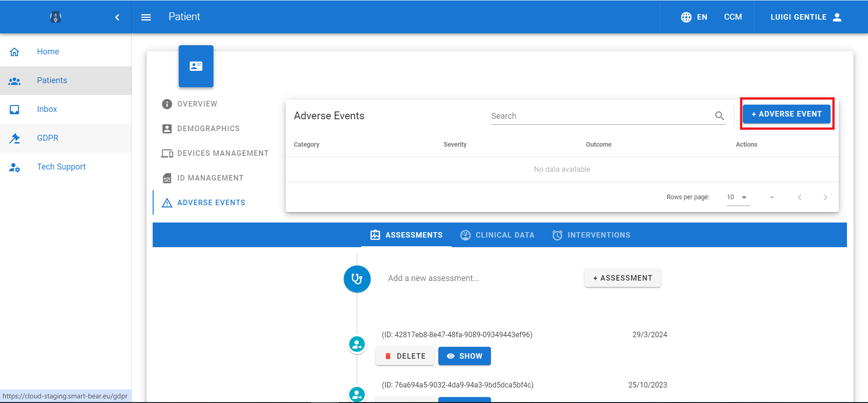Screen dimensions: 868x403
Task: Collapse the sidebar with the chevron
Action: pos(117,17)
